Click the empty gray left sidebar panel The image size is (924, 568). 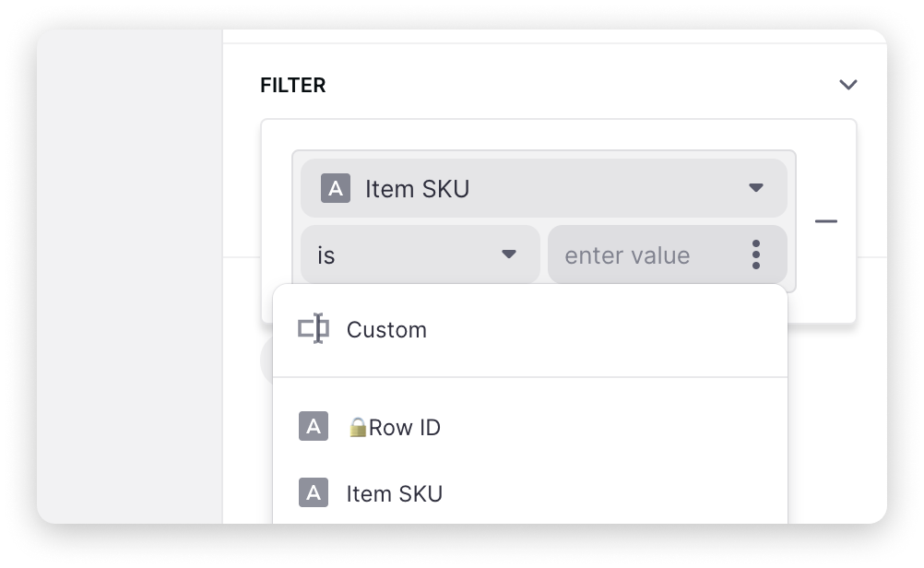pos(129,277)
